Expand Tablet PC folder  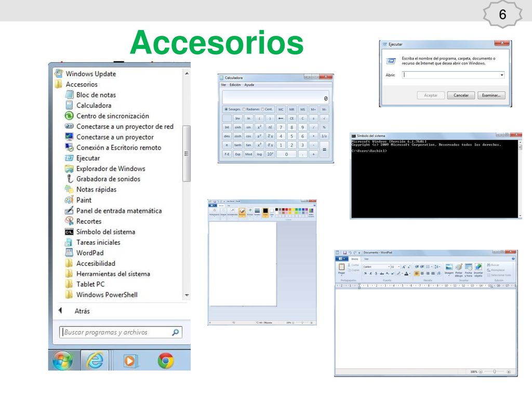point(85,284)
